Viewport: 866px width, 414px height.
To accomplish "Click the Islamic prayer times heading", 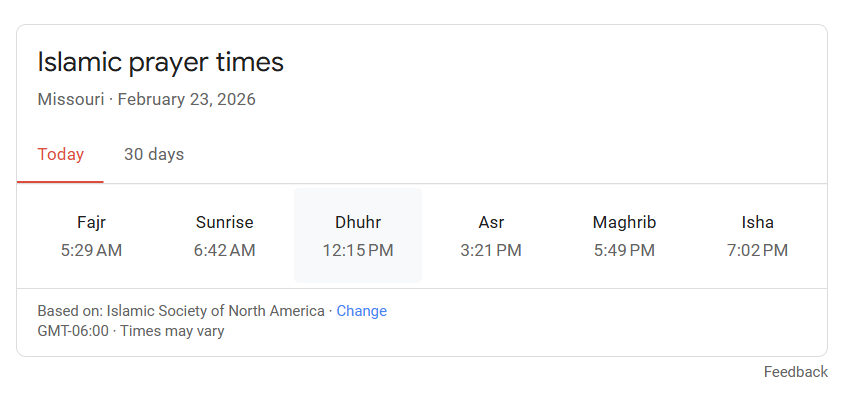I will [160, 62].
